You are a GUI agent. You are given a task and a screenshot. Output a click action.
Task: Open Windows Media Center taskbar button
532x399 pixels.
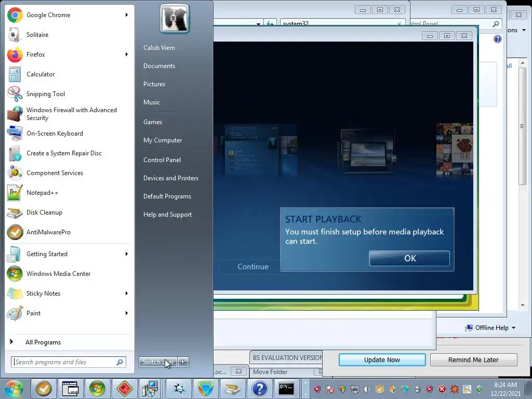(97, 389)
